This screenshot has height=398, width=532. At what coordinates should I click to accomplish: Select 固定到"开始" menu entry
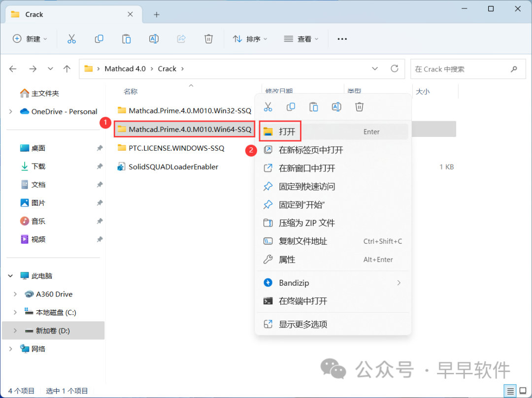tap(333, 205)
